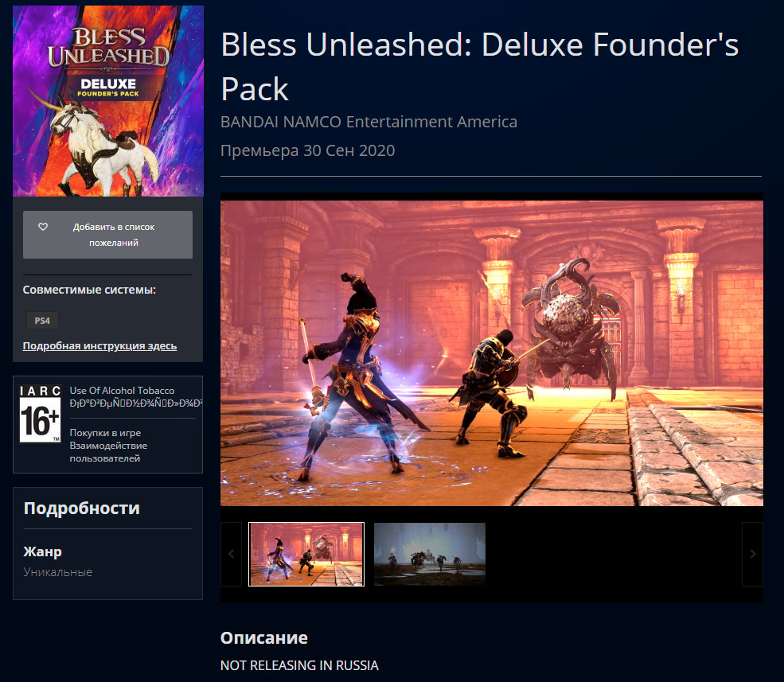Click the Deluxe Founder's Pack cover art
This screenshot has height=682, width=784.
108,101
